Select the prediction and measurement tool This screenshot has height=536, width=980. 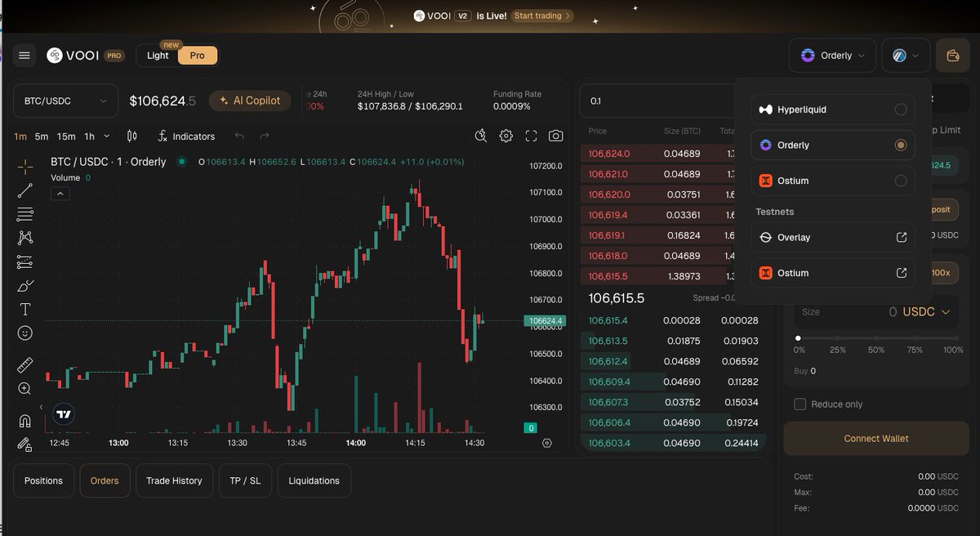tap(25, 262)
